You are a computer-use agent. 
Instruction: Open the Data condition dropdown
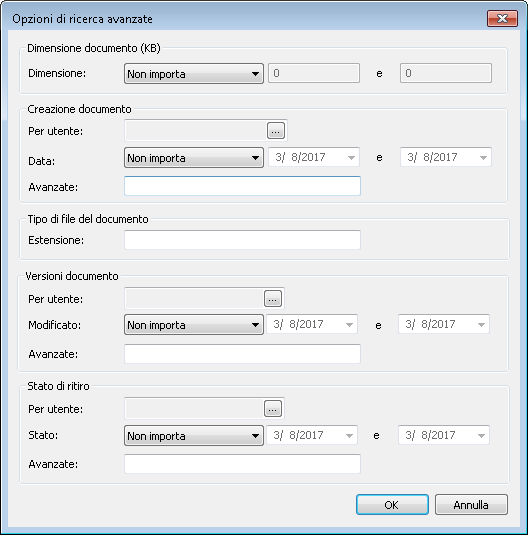(x=194, y=158)
